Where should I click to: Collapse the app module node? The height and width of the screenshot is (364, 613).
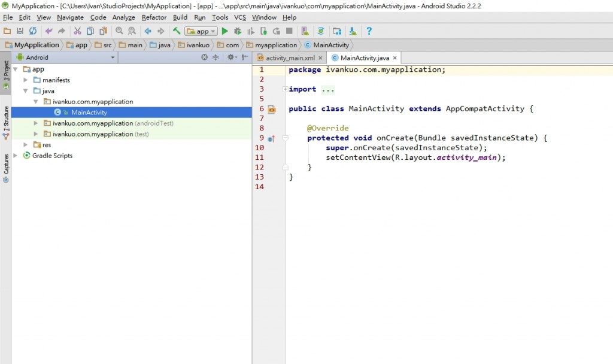(x=16, y=69)
